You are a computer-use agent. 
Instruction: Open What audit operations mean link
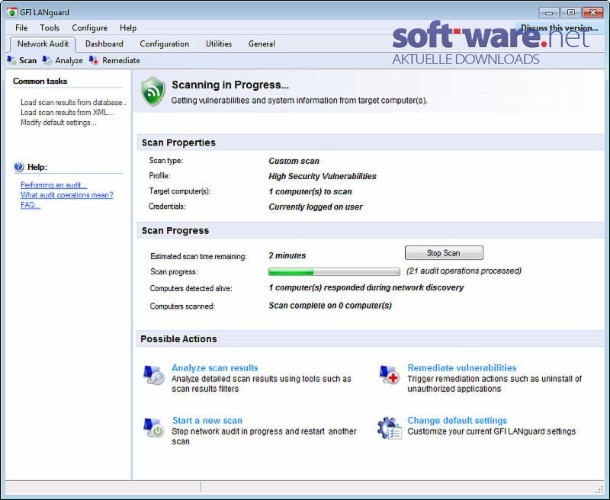[x=67, y=195]
